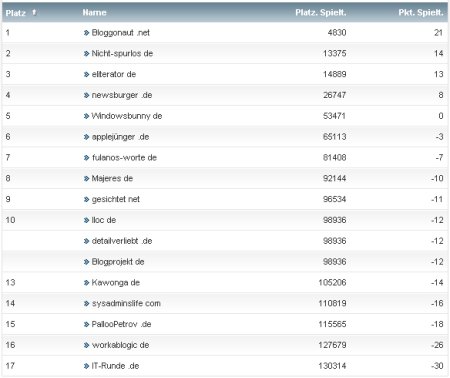Click the sort arrow next to Platz
Screen dimensions: 450x378
point(34,12)
